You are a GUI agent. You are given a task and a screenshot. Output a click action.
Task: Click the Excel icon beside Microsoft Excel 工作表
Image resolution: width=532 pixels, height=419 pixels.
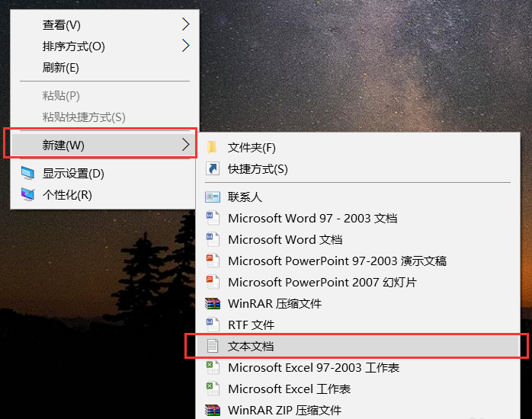pos(213,389)
